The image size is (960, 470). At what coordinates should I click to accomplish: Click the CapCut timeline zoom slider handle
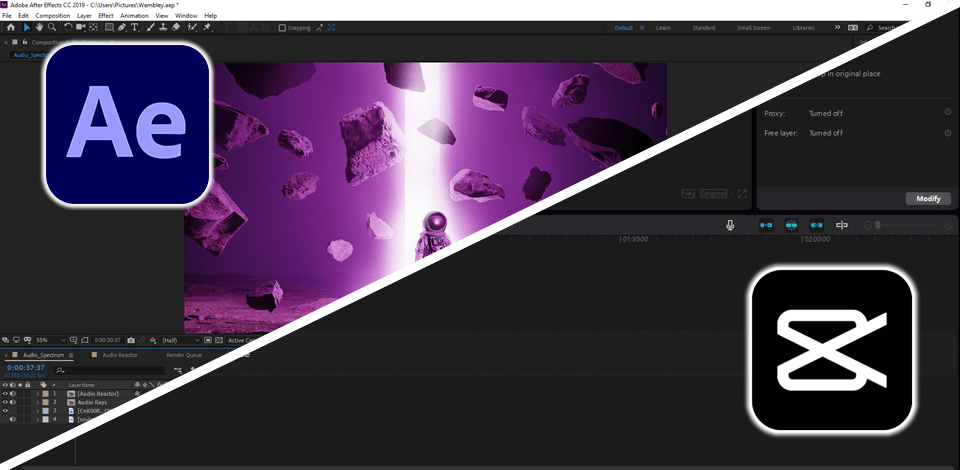pos(878,225)
